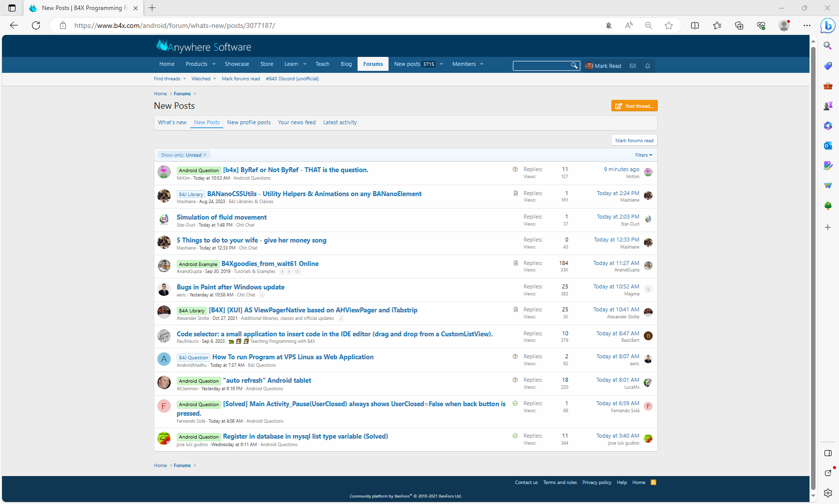The width and height of the screenshot is (839, 504).
Task: Click the Android Question label on "auto refresh" thread
Action: coord(199,381)
